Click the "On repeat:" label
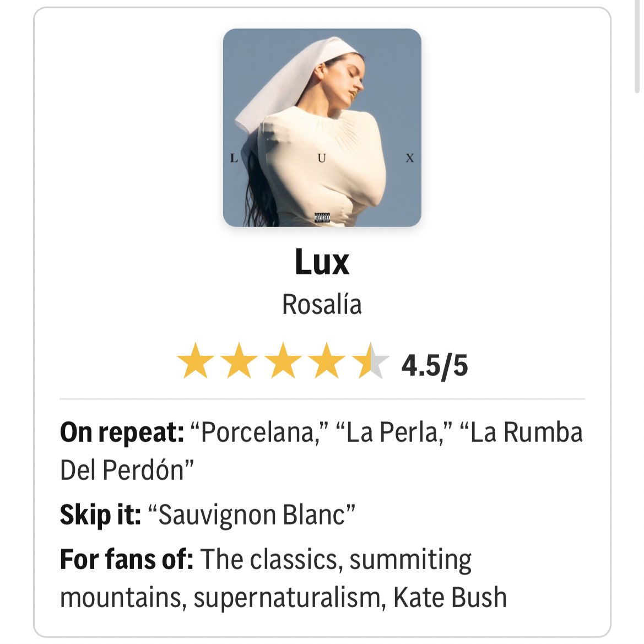Viewport: 644px width, 644px height. (122, 432)
